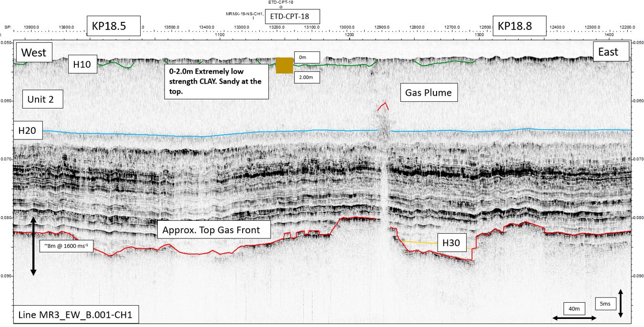Viewport: 644px width, 327px height.
Task: Select shot point value 12200.0
Action: pos(627,27)
